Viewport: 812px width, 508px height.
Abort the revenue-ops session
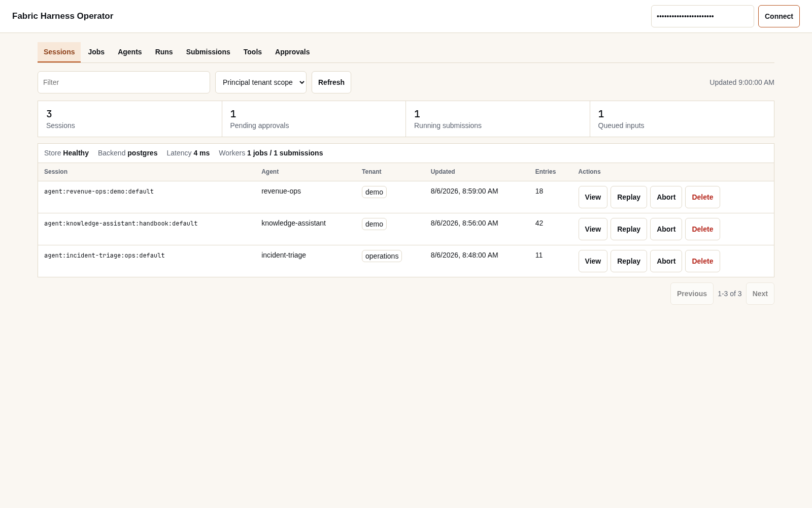(666, 197)
